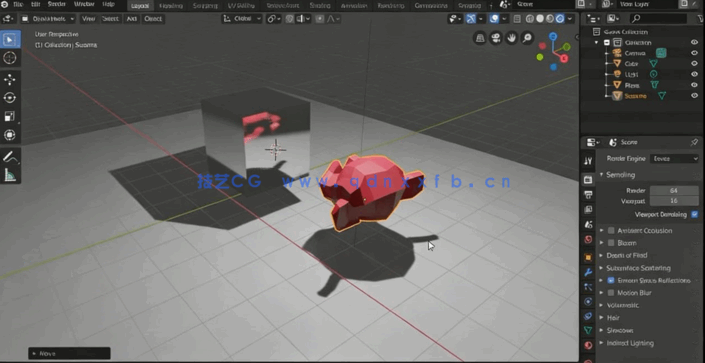Viewport: 705px width, 363px height.
Task: Open the viewport Object menu
Action: (x=153, y=19)
